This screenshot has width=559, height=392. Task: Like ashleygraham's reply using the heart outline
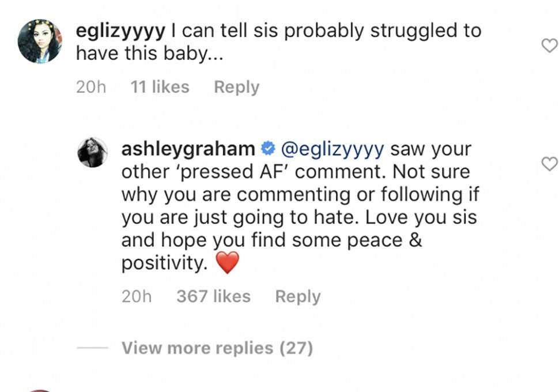[549, 164]
